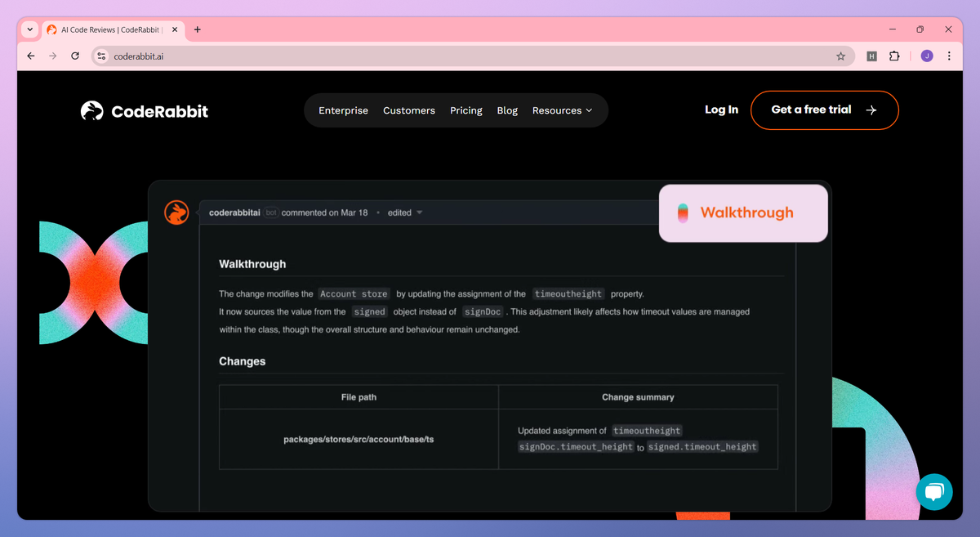Reload the coderabbit.ai page
Viewport: 980px width, 537px height.
[75, 56]
